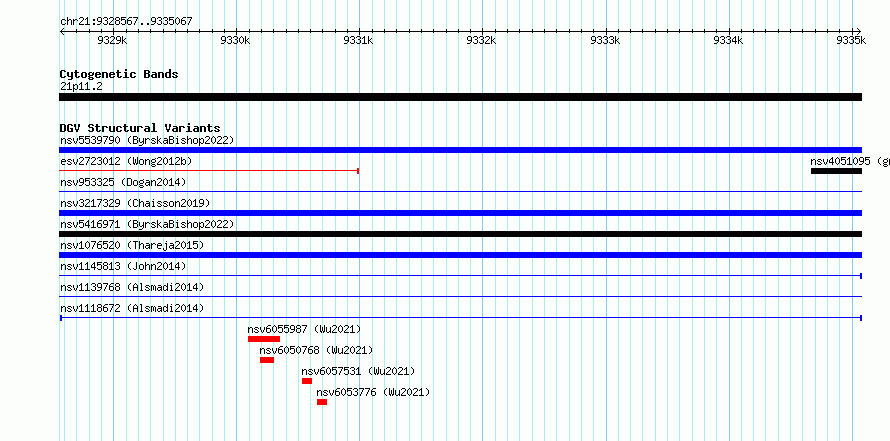Click the 9329k ruler tick label

[112, 40]
